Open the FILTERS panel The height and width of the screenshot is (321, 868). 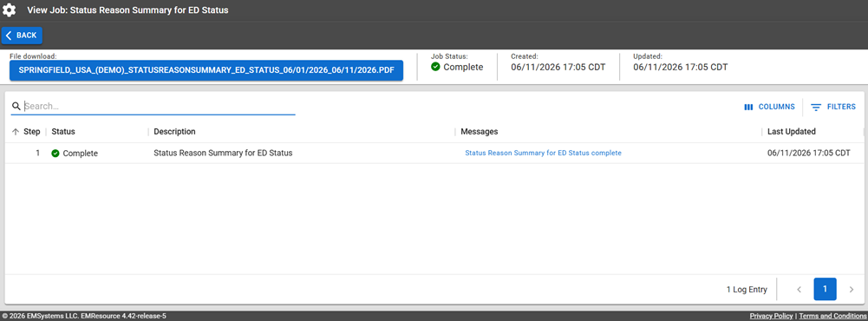(833, 107)
